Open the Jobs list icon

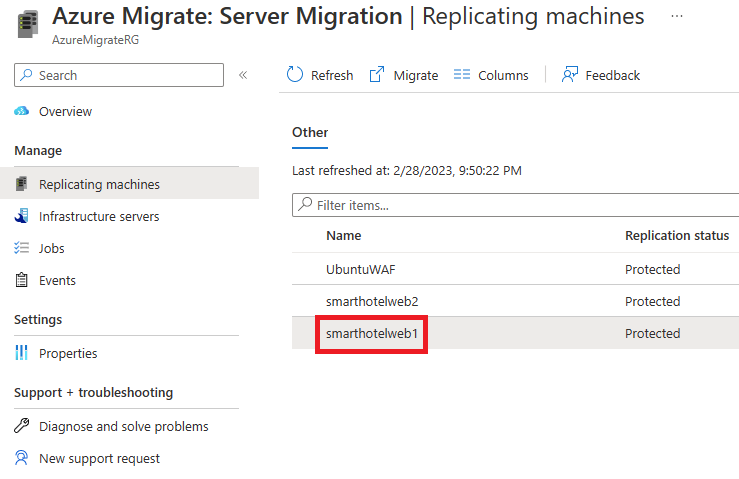pyautogui.click(x=21, y=248)
